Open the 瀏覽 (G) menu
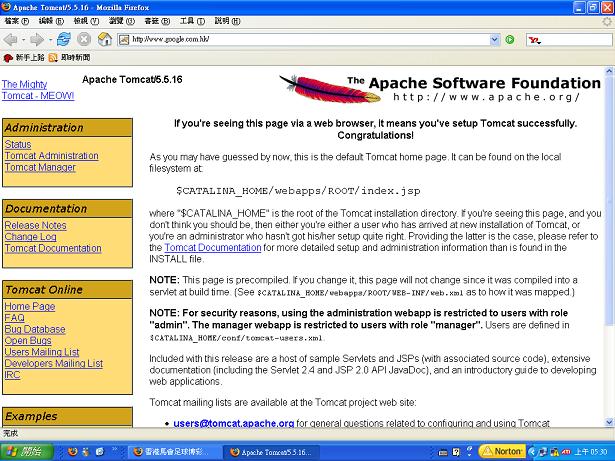Image resolution: width=615 pixels, height=461 pixels. pos(122,21)
